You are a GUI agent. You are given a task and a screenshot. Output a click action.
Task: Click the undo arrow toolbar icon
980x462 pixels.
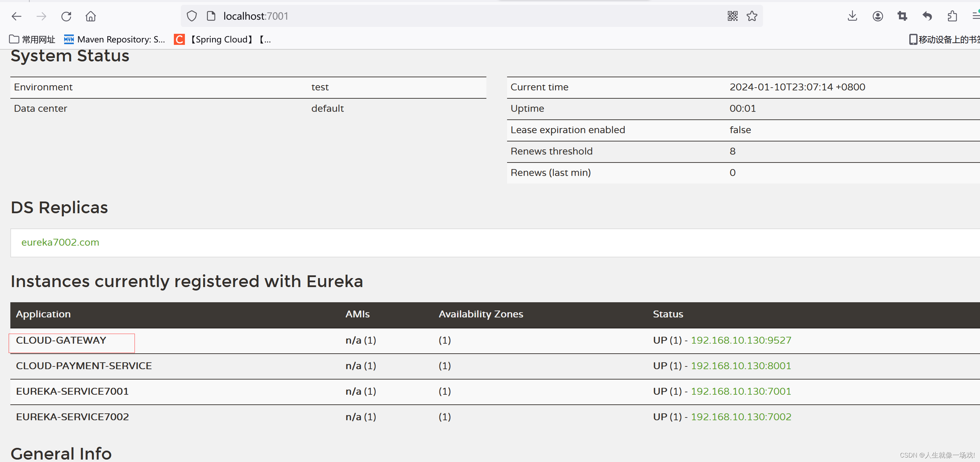927,16
